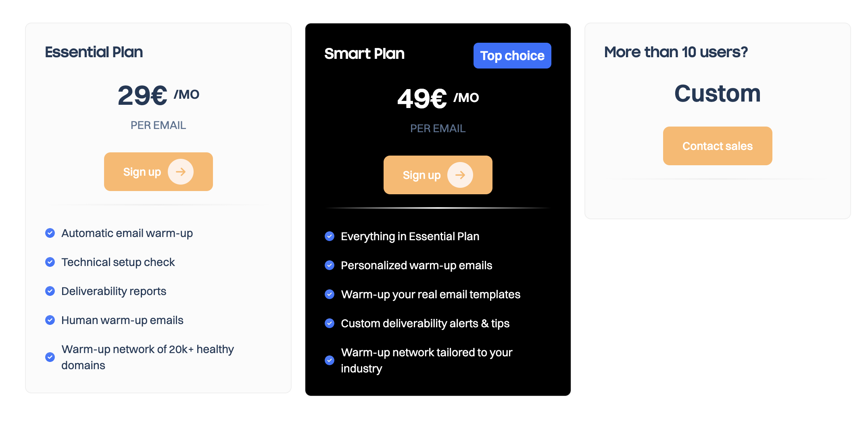This screenshot has width=868, height=424.
Task: Click checkmark beside Warm-up your real email templates
Action: pos(330,294)
